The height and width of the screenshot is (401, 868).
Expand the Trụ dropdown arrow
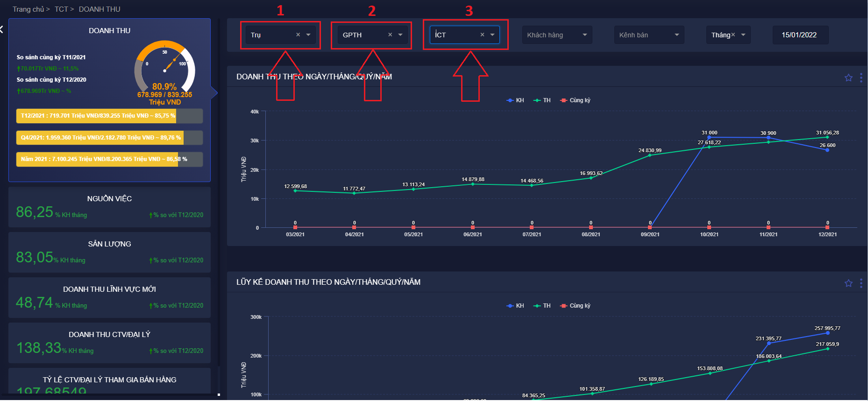pyautogui.click(x=308, y=35)
